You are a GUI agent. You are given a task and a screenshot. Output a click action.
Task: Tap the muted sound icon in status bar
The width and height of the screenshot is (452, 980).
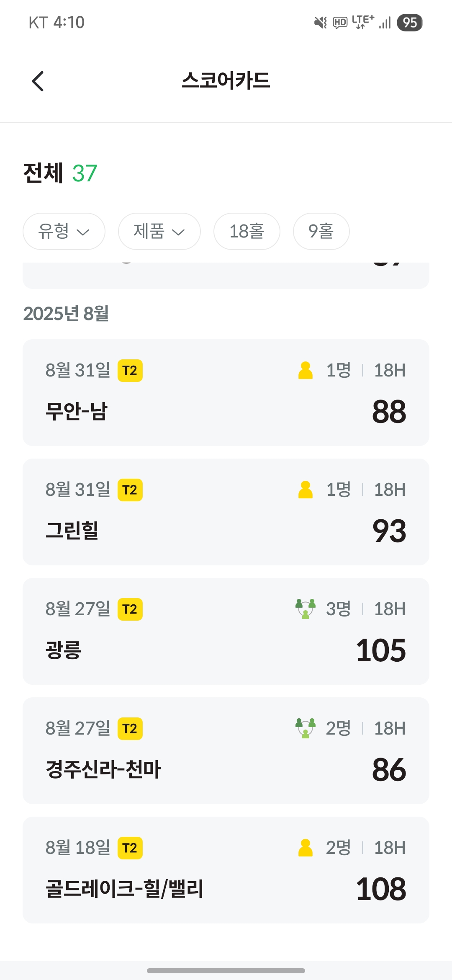click(320, 23)
